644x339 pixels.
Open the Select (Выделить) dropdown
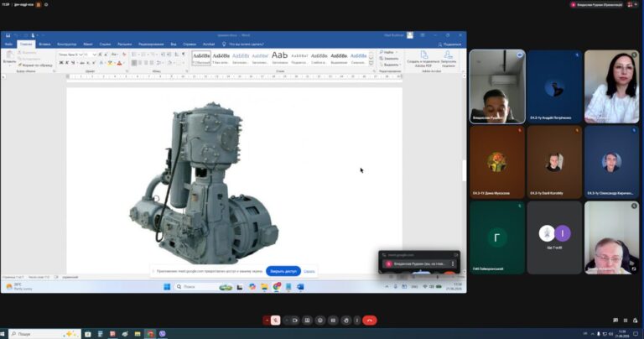click(390, 65)
